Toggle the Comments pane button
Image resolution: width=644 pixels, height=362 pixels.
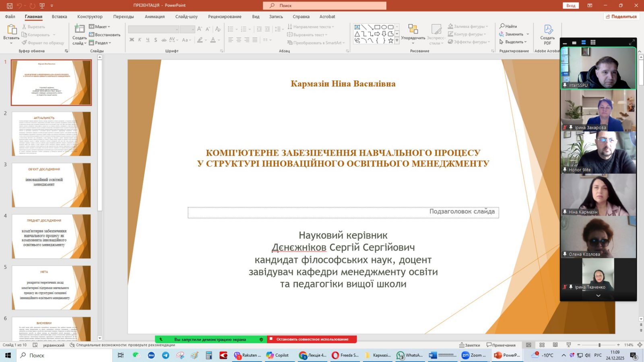click(x=501, y=345)
